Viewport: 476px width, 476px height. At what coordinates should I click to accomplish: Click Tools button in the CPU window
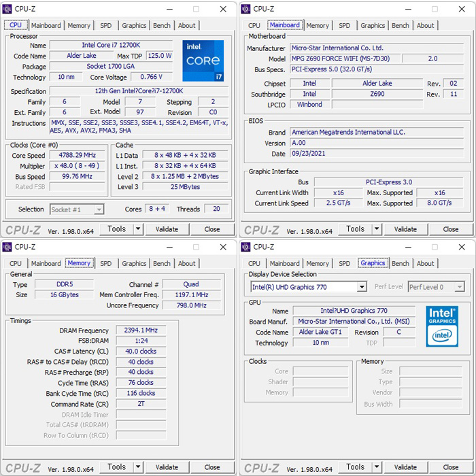pos(117,229)
